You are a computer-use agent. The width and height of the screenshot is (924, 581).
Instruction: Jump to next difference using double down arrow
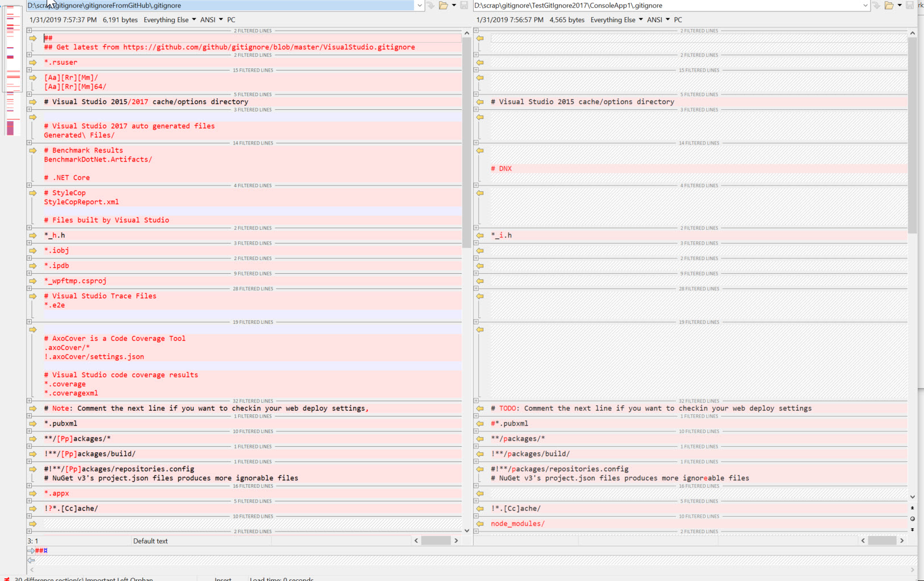912,529
